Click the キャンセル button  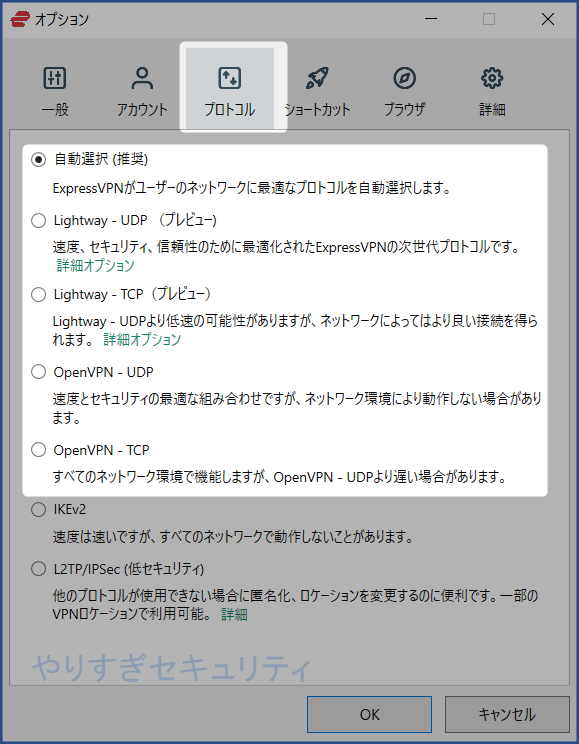coord(507,715)
